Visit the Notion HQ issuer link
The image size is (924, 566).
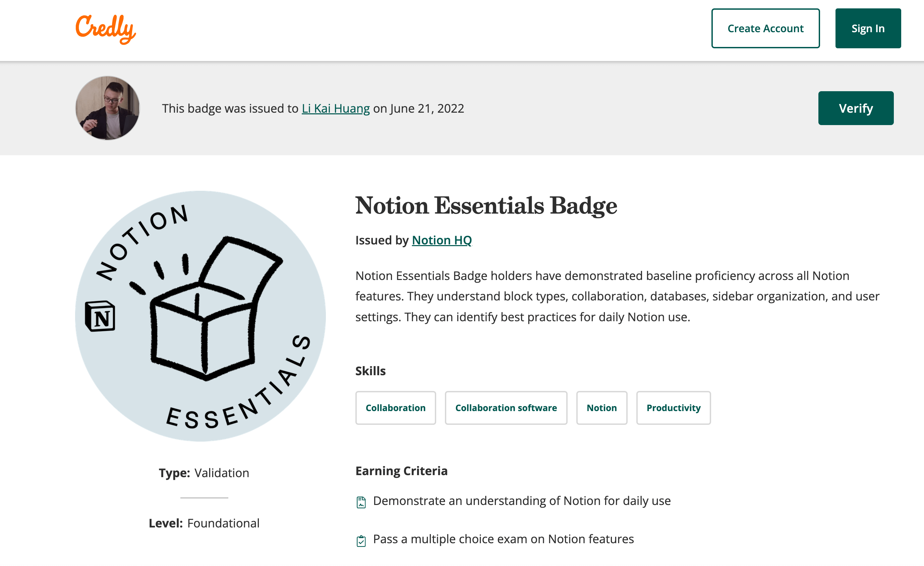pos(442,240)
